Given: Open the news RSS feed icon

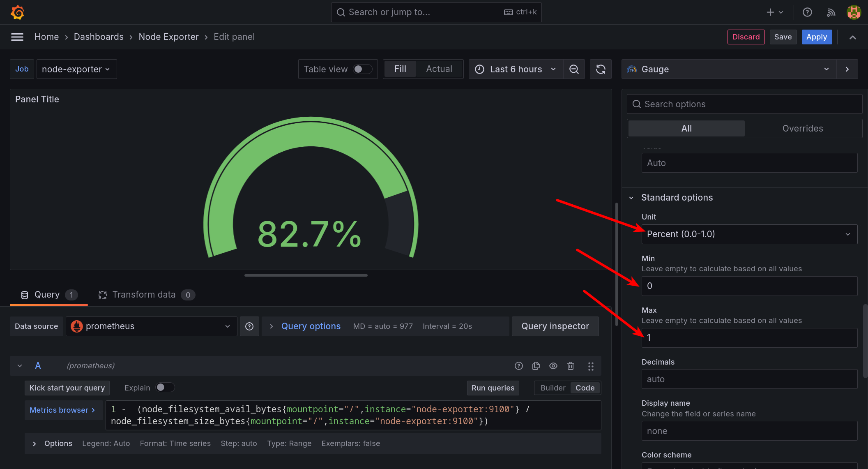Looking at the screenshot, I should [x=831, y=12].
